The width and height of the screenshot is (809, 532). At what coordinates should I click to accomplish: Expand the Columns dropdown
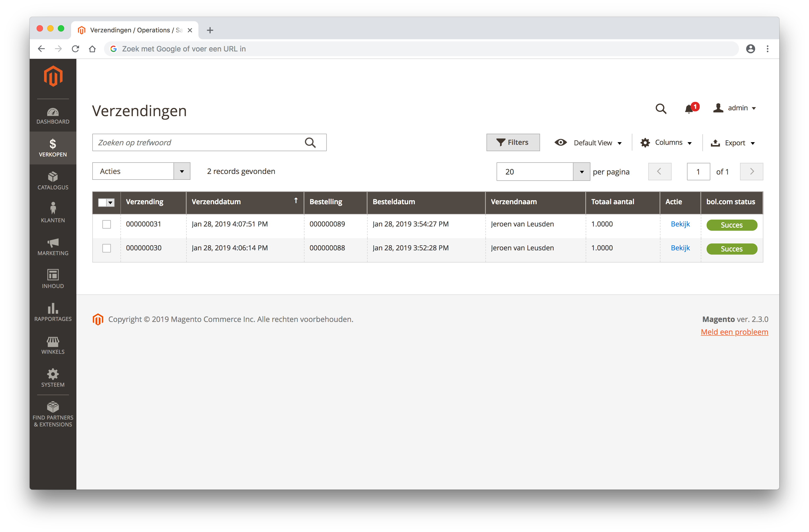tap(666, 143)
